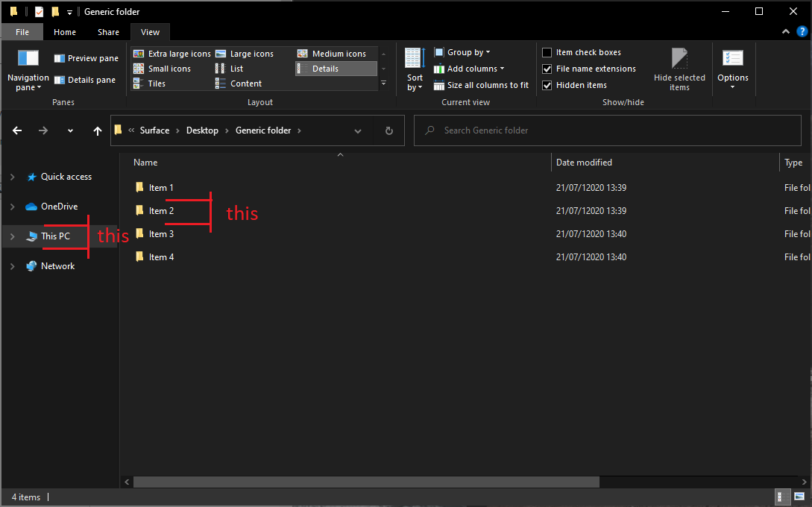Uncheck File name extensions
Viewport: 812px width, 507px height.
[x=547, y=69]
